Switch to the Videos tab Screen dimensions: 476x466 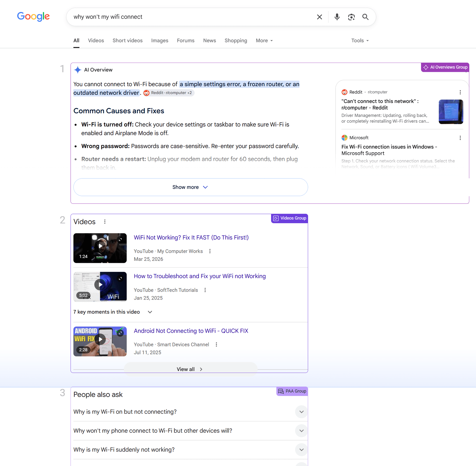pyautogui.click(x=96, y=40)
